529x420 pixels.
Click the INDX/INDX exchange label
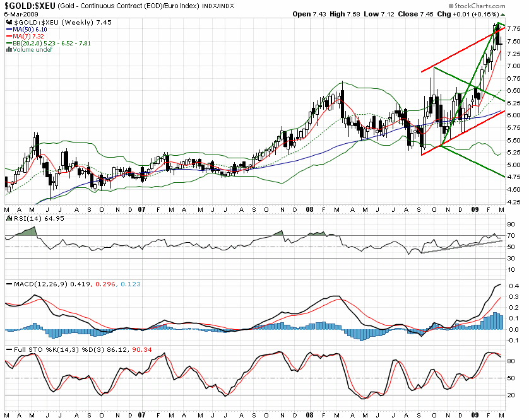pyautogui.click(x=218, y=6)
